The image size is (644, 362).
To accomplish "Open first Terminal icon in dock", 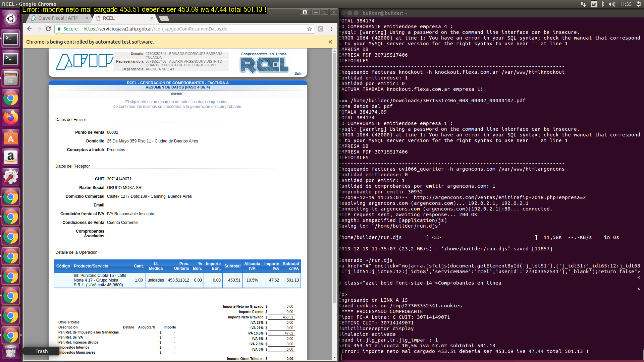I will coord(11,39).
